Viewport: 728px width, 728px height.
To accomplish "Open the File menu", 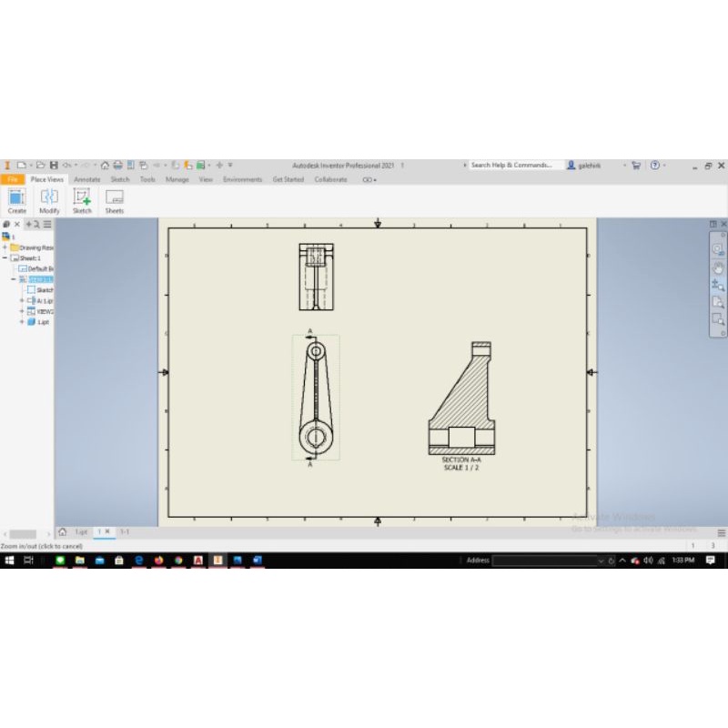I will coord(13,179).
